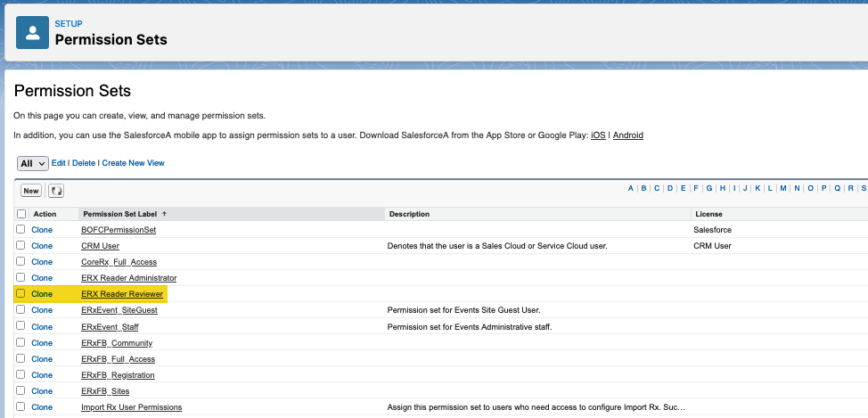Open Import Rx User Permissions set
This screenshot has height=418, width=868.
pyautogui.click(x=131, y=407)
